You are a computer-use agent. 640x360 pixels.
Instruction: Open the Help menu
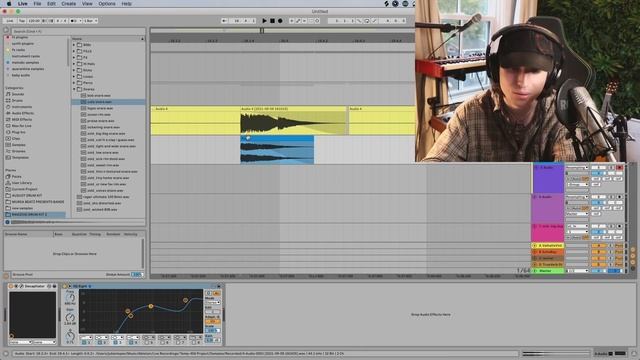(127, 4)
